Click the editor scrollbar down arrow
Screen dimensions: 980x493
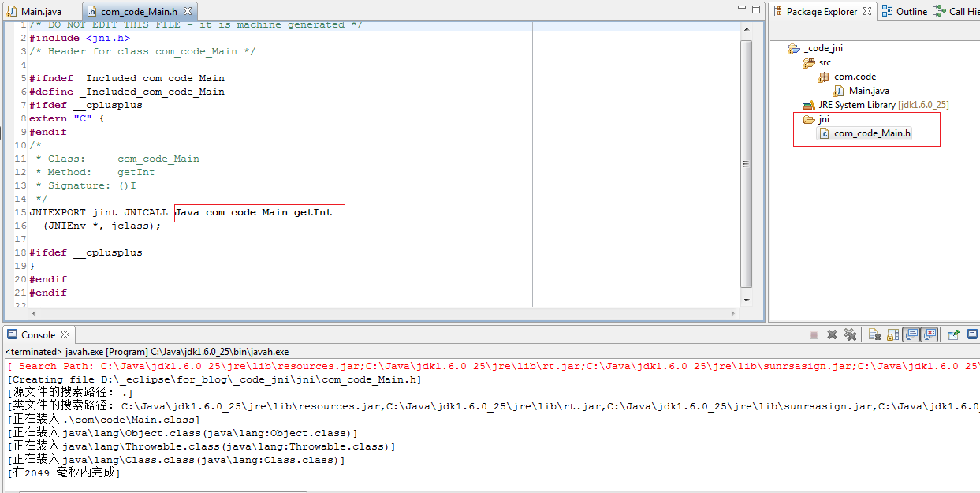coord(747,300)
